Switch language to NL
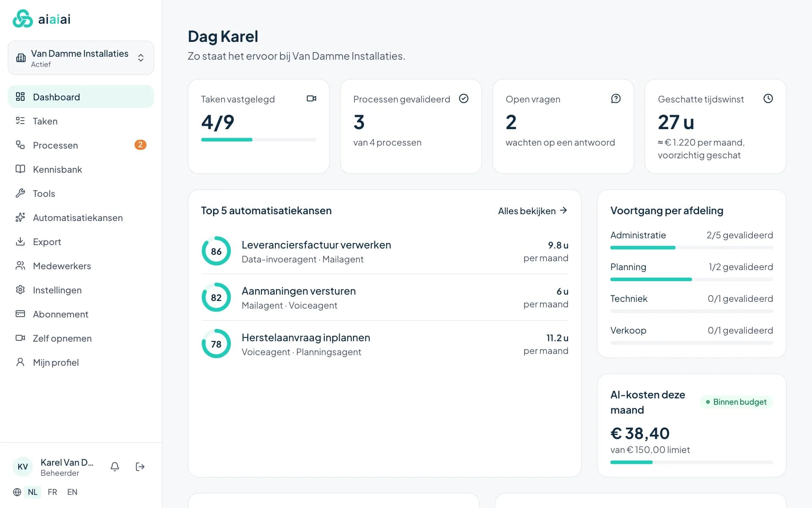Image resolution: width=812 pixels, height=508 pixels. click(x=33, y=492)
